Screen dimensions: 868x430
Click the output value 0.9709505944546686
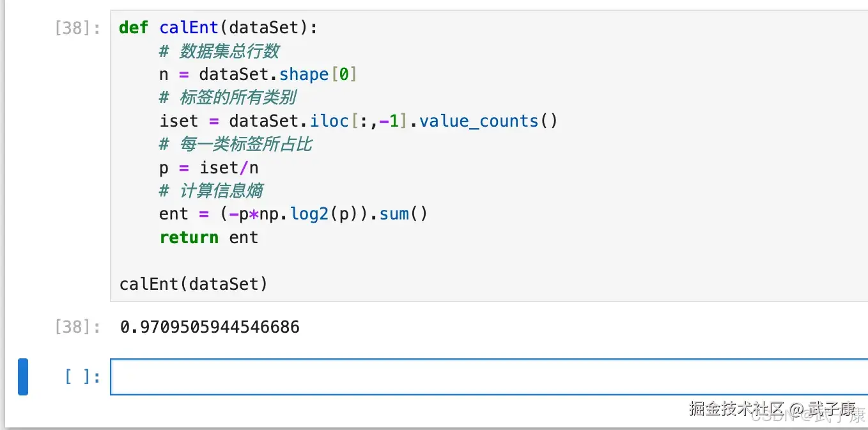(210, 328)
